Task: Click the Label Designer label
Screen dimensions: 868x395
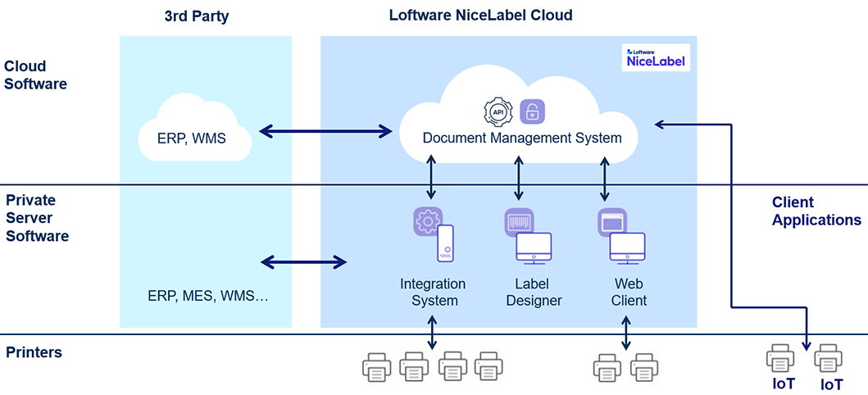Action: pos(534,292)
